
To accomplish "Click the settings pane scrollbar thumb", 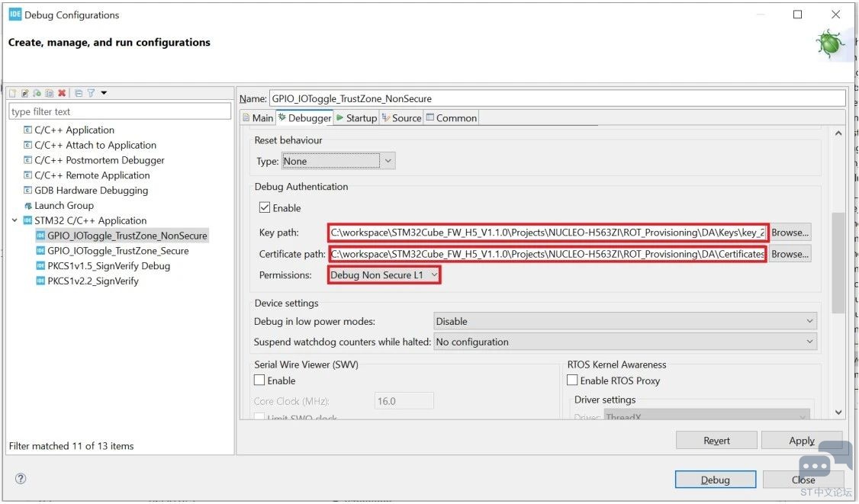I will [x=838, y=263].
